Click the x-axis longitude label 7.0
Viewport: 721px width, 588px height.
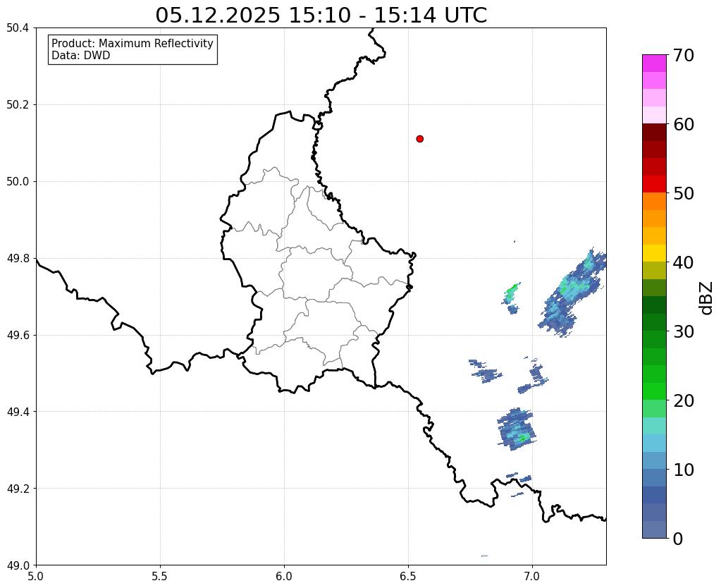(x=532, y=576)
